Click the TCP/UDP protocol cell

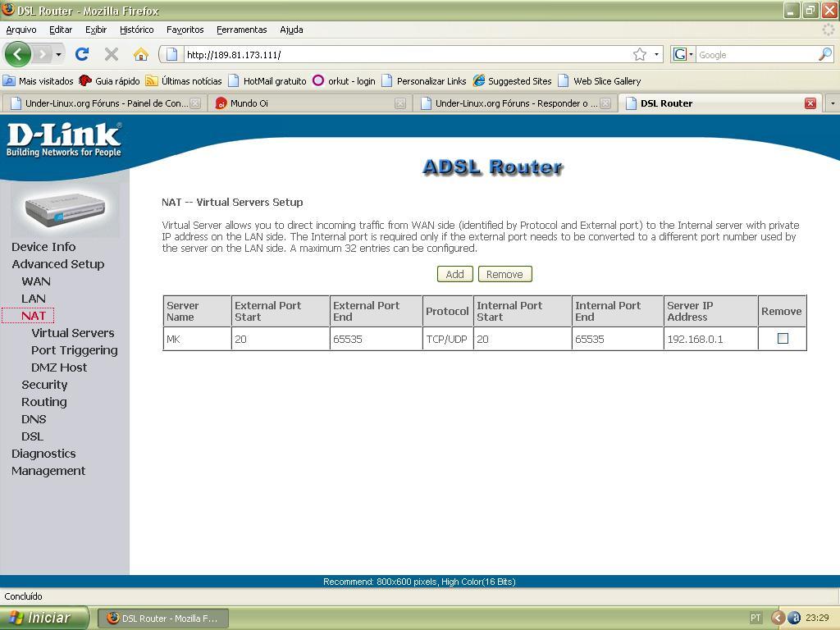(447, 339)
